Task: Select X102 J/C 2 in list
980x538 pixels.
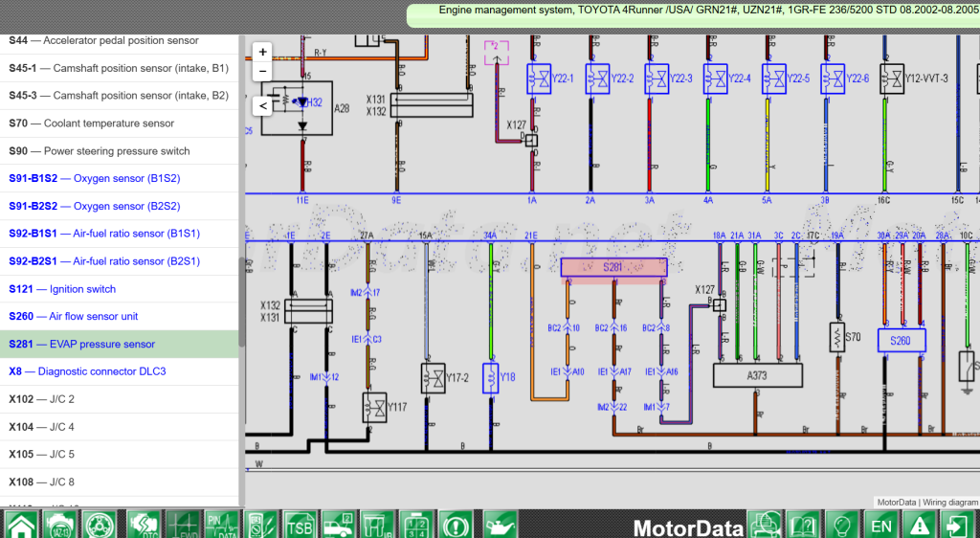Action: pos(120,398)
